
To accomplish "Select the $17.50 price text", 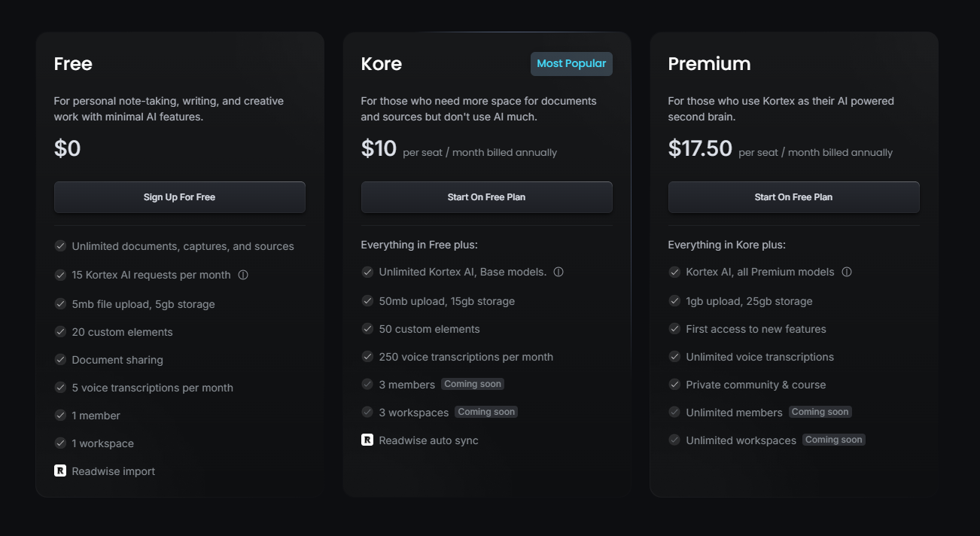I will click(x=700, y=148).
